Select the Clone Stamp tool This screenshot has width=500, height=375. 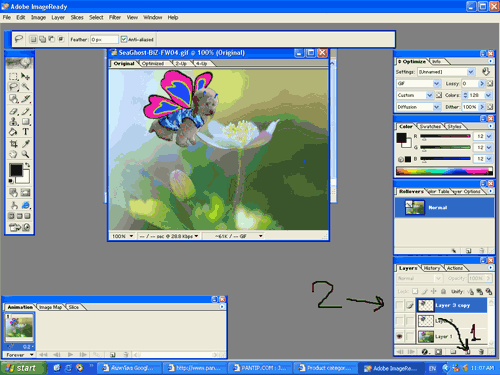coord(13,121)
